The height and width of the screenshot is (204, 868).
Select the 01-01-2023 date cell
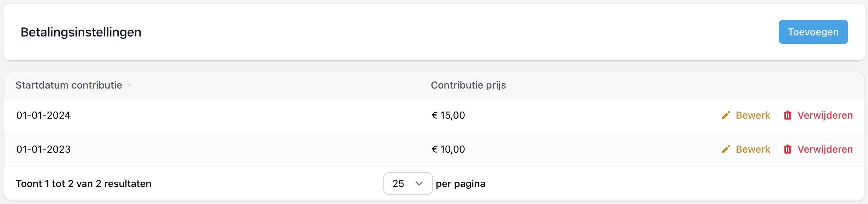pos(43,149)
